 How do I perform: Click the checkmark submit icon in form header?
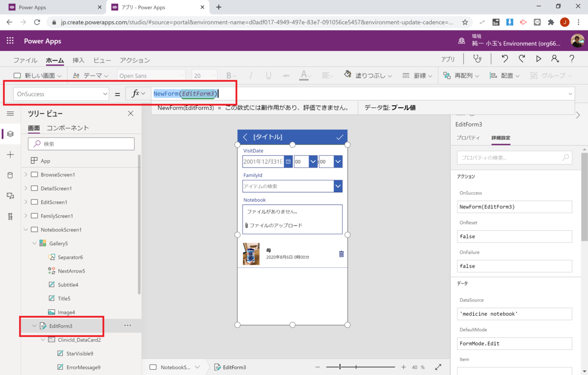point(340,137)
